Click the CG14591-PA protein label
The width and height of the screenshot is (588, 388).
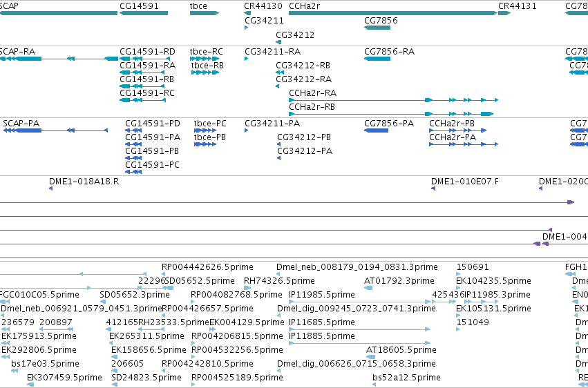pos(153,137)
